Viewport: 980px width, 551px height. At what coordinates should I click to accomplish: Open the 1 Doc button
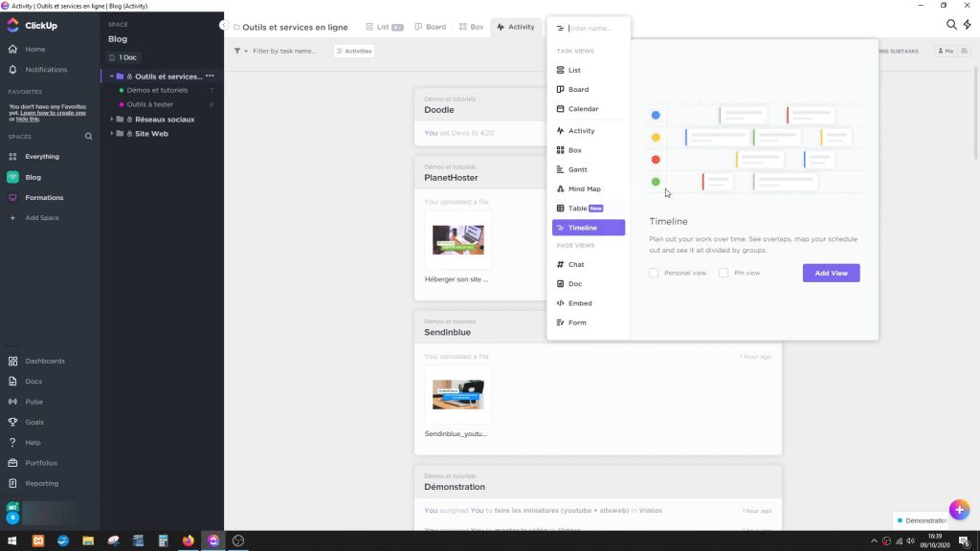pos(122,56)
